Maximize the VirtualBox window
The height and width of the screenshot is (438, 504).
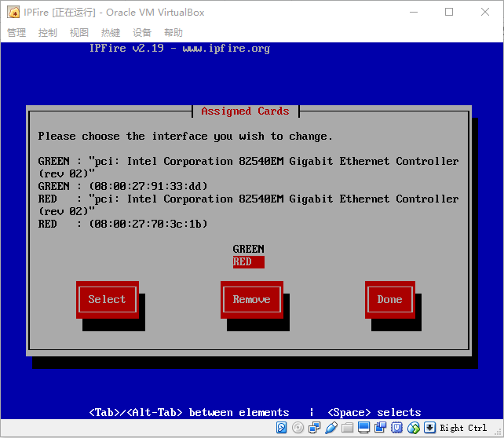pos(449,13)
